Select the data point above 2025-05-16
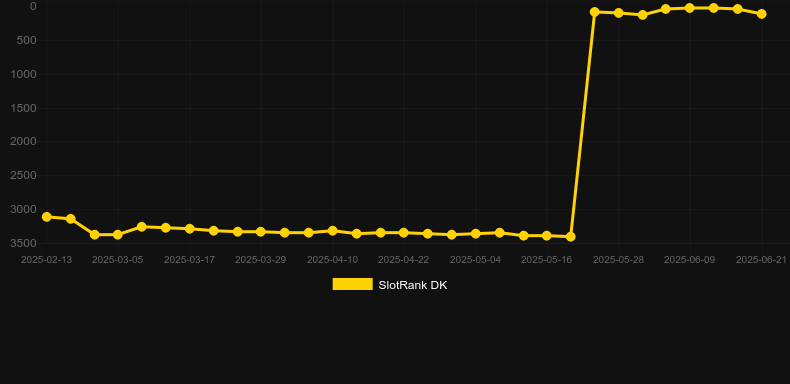790x384 pixels. [x=547, y=235]
